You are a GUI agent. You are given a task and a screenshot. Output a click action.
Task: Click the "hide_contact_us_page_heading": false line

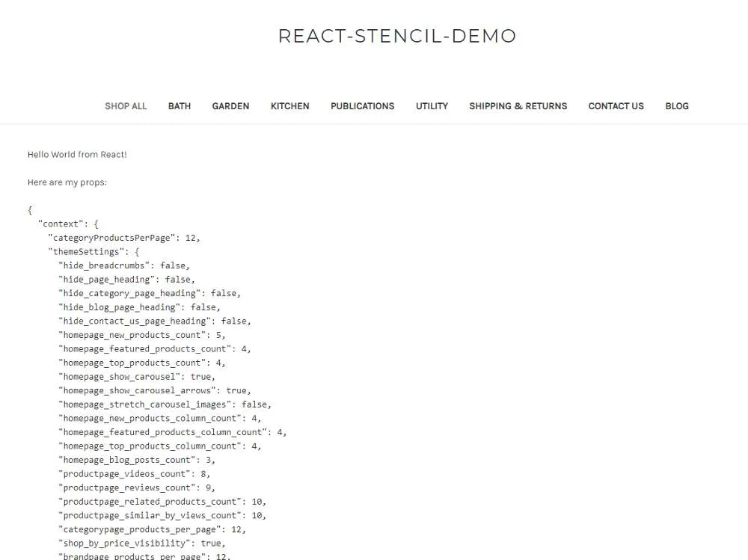pos(155,321)
